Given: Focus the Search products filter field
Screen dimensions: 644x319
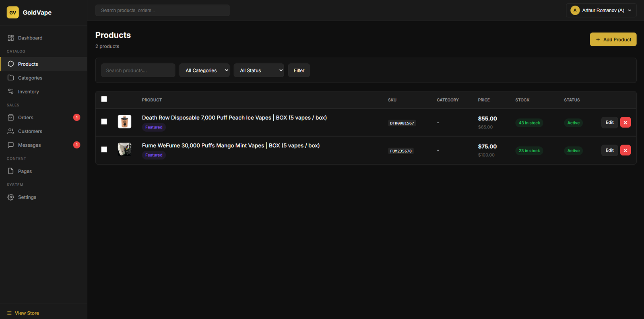Looking at the screenshot, I should pyautogui.click(x=138, y=70).
